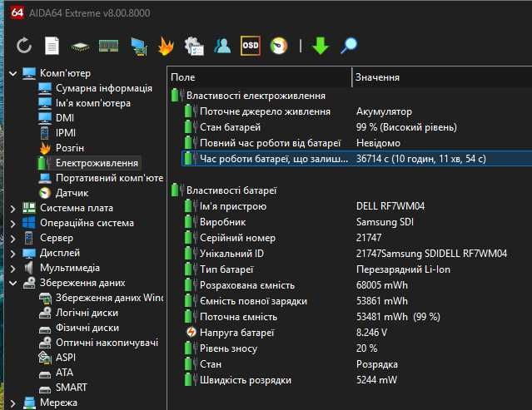Image resolution: width=532 pixels, height=410 pixels.
Task: Open the CPU chip toolbar icon
Action: pyautogui.click(x=80, y=47)
